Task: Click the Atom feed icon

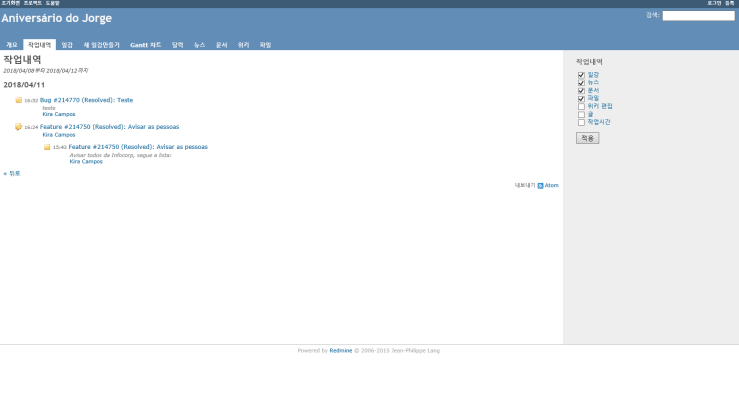Action: coord(541,186)
